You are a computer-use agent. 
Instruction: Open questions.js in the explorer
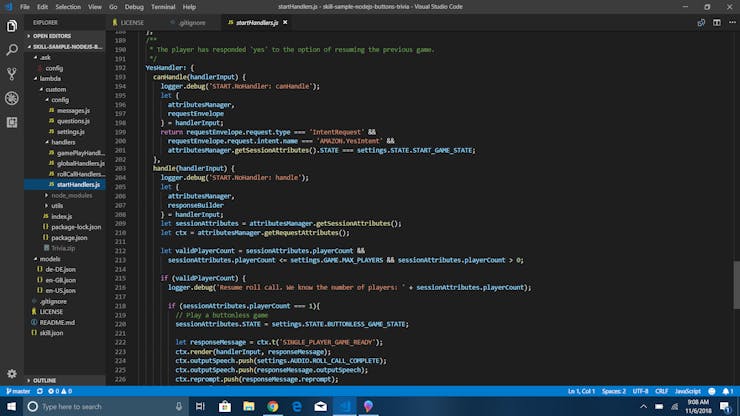73,121
